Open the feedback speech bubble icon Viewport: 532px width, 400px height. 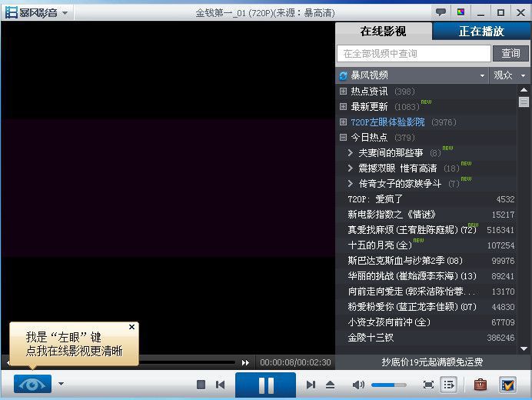pyautogui.click(x=441, y=12)
